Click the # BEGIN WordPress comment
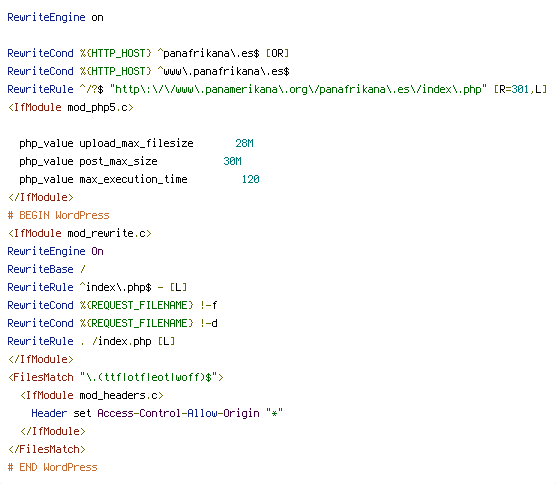556x484 pixels. point(59,215)
